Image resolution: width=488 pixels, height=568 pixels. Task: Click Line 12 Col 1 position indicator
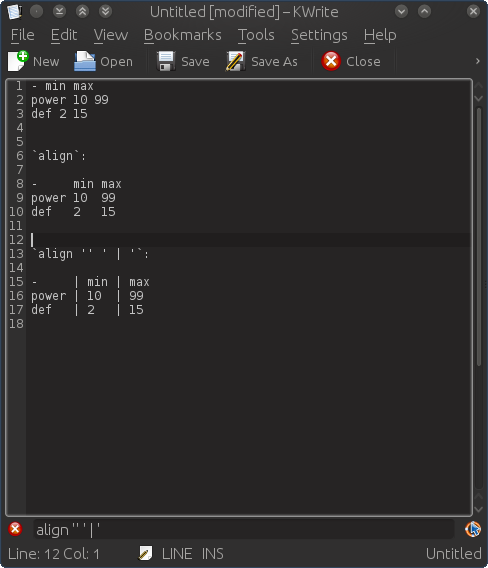click(54, 554)
